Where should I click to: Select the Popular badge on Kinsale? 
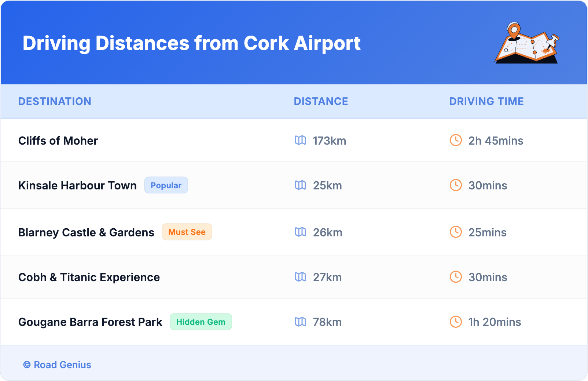point(166,185)
